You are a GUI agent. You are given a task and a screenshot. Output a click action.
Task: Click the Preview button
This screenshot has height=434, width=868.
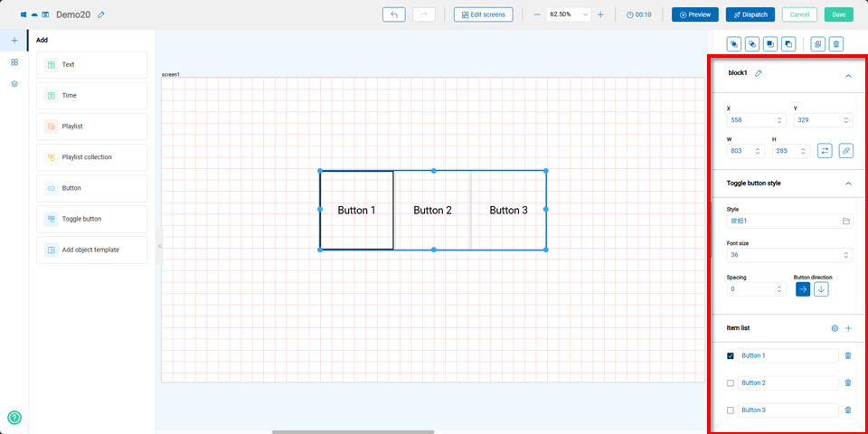pos(694,14)
